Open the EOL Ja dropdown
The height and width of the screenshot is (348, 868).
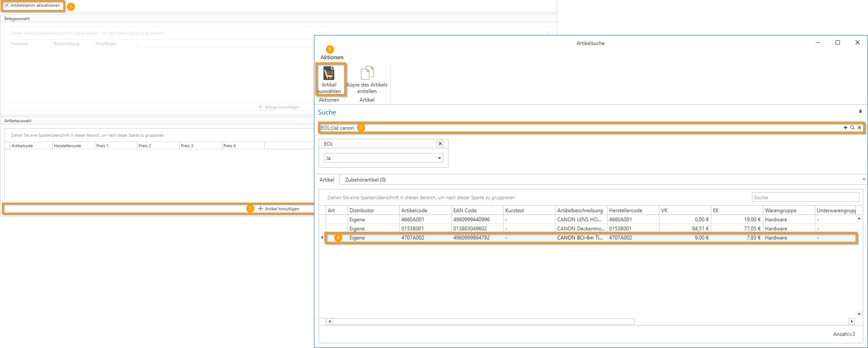[x=439, y=158]
